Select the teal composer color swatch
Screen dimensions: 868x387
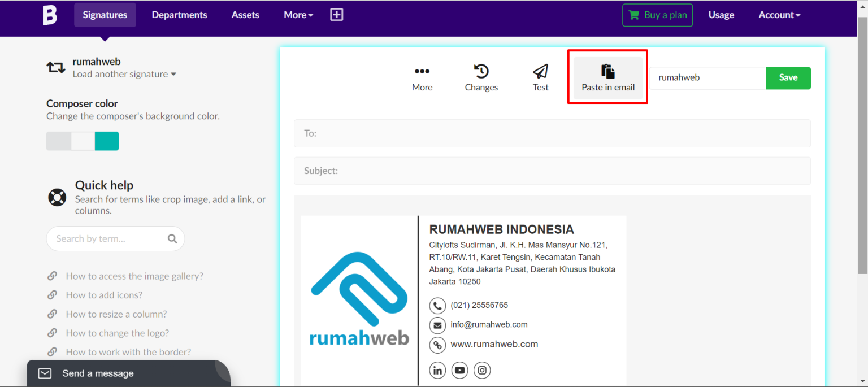click(x=107, y=141)
